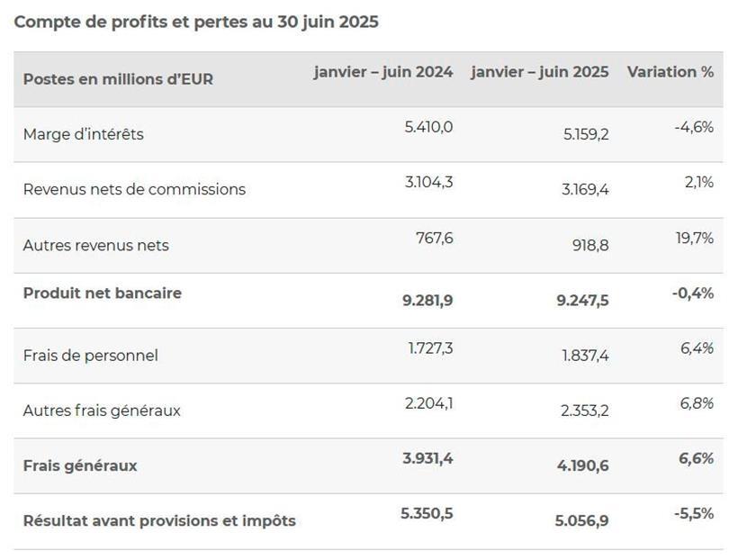738x560 pixels.
Task: Select the 6,8% variation cell
Action: coord(697,403)
